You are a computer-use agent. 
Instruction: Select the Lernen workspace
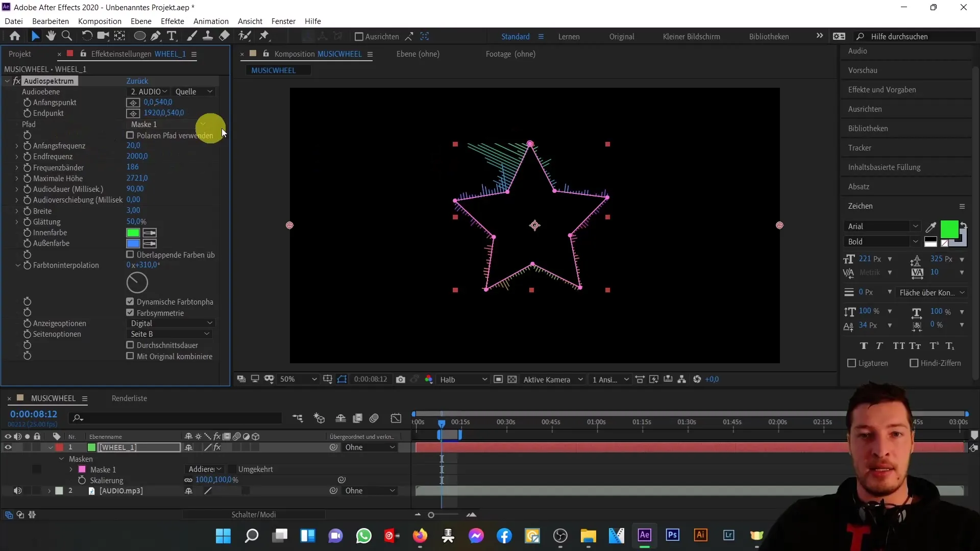[x=569, y=37]
